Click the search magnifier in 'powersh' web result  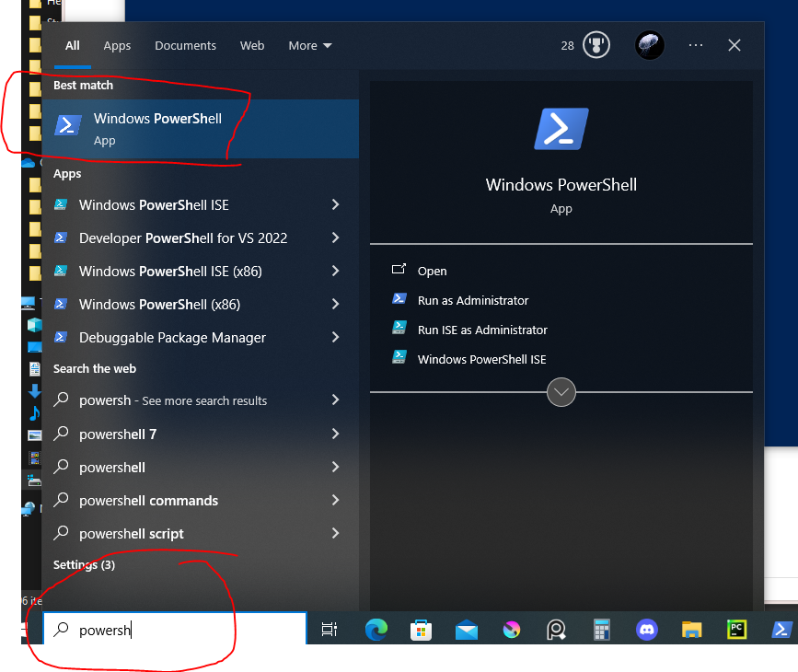coord(61,400)
